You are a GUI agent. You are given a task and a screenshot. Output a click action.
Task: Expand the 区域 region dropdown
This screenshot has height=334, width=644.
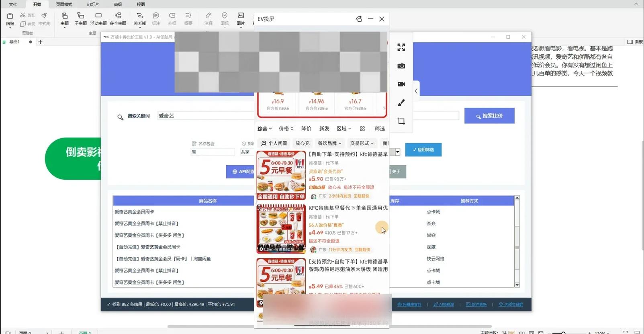click(x=344, y=129)
